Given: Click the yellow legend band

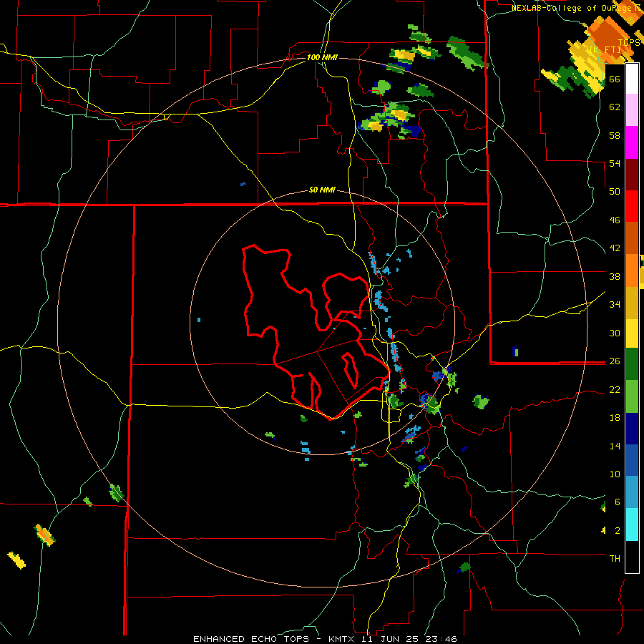Looking at the screenshot, I should pos(632,333).
